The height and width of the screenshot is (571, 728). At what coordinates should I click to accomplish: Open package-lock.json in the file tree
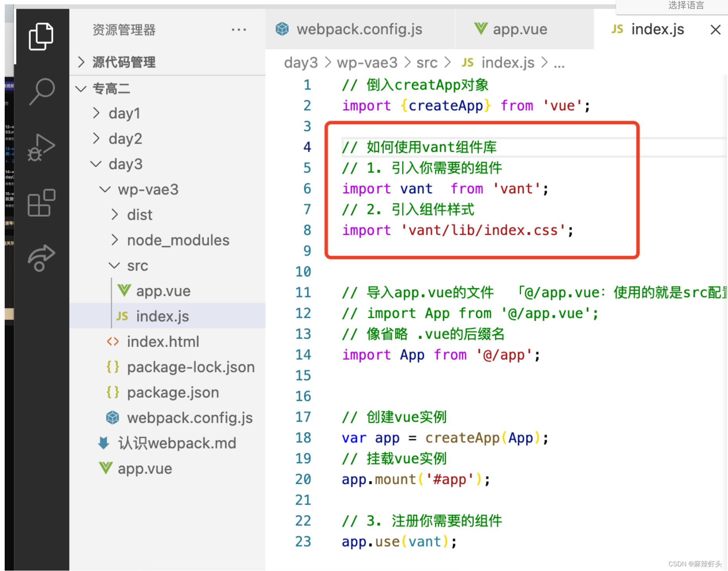pyautogui.click(x=191, y=367)
